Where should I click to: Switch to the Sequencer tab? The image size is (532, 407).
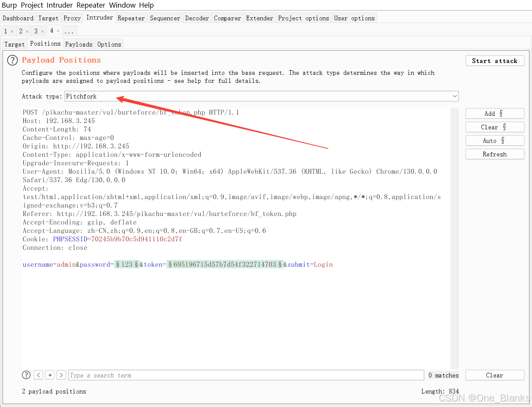[165, 18]
